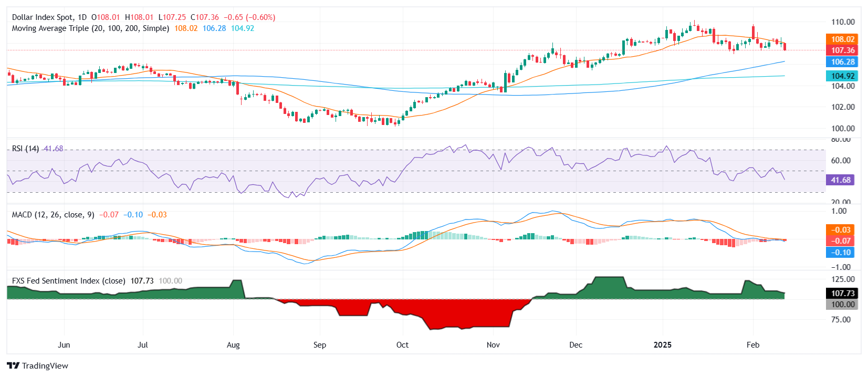Open the Moving Average Triple indicator legend
This screenshot has width=868, height=377.
coord(90,28)
